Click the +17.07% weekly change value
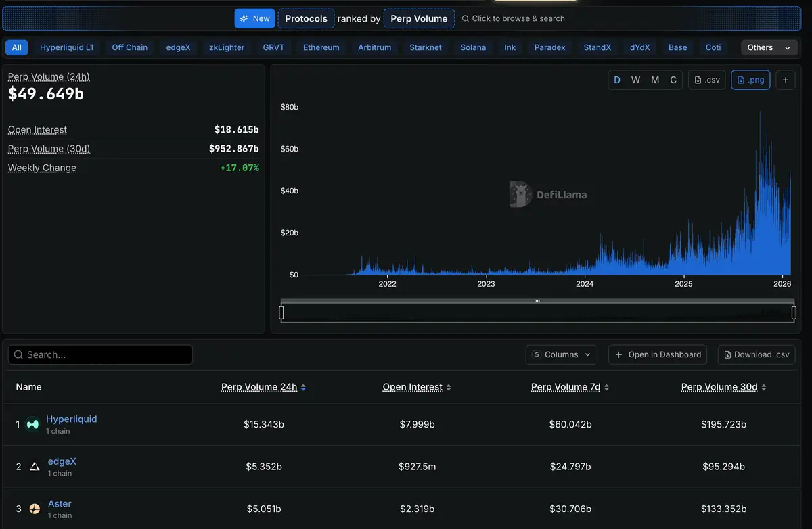The width and height of the screenshot is (812, 529). pos(240,168)
